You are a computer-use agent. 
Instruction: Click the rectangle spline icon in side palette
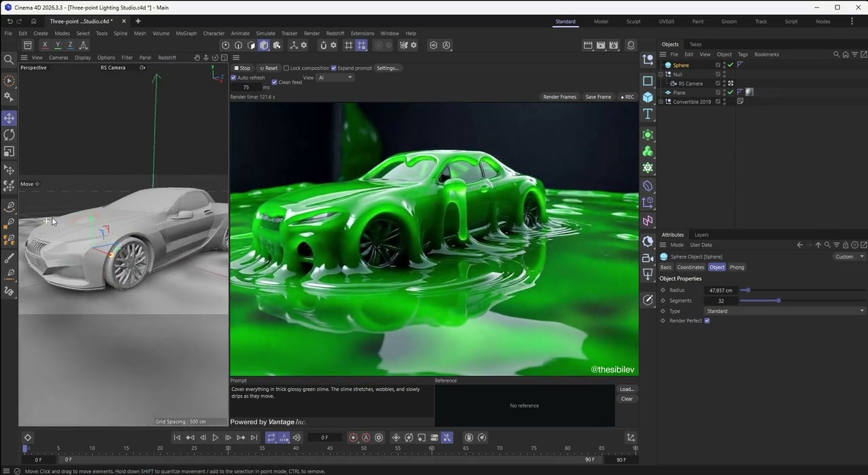pyautogui.click(x=648, y=81)
